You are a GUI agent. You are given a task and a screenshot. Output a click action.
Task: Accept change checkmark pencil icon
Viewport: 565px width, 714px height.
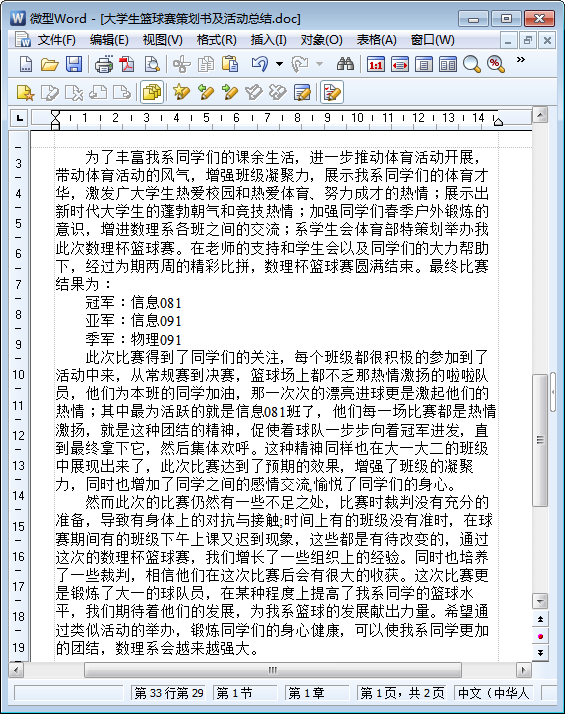(254, 92)
